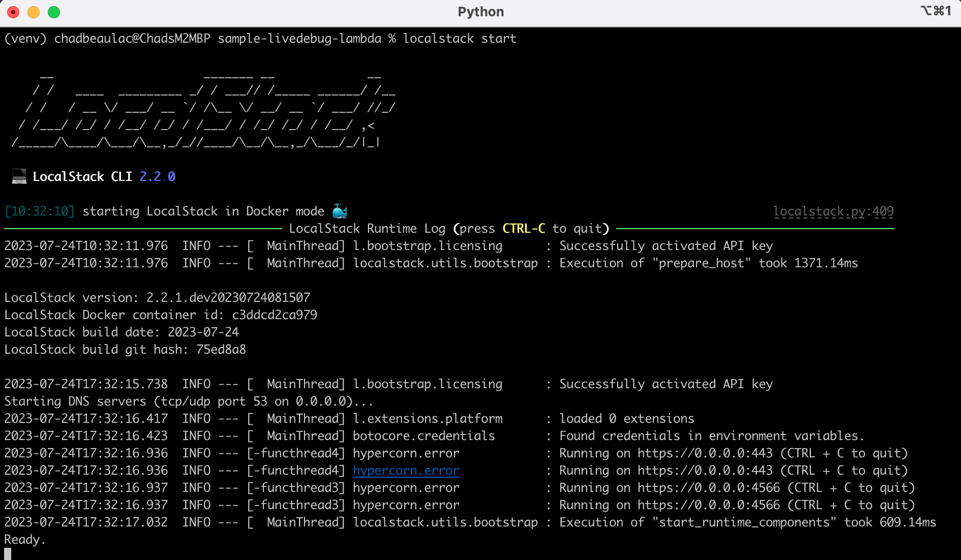961x560 pixels.
Task: Click the LocalStack version 2.2.1.dev20230724081507
Action: coord(228,298)
